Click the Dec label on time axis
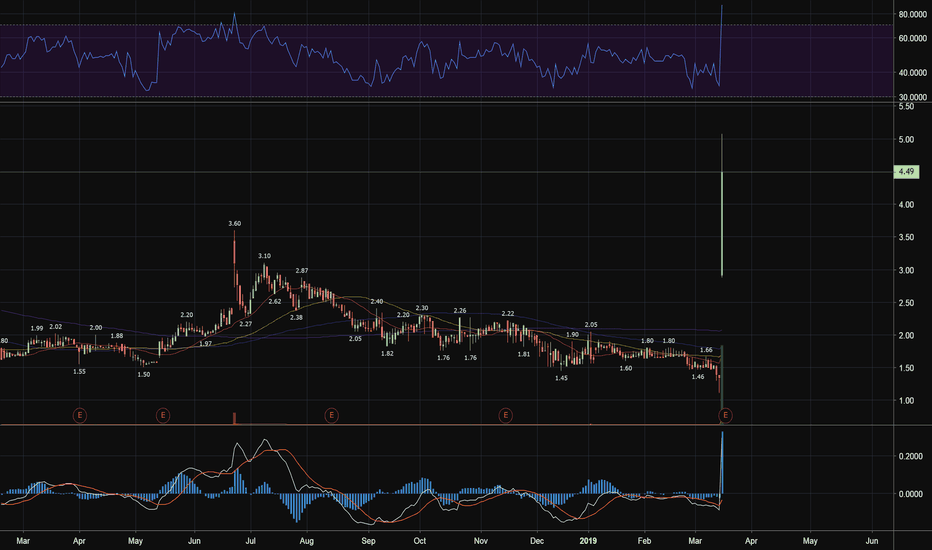 [x=537, y=540]
